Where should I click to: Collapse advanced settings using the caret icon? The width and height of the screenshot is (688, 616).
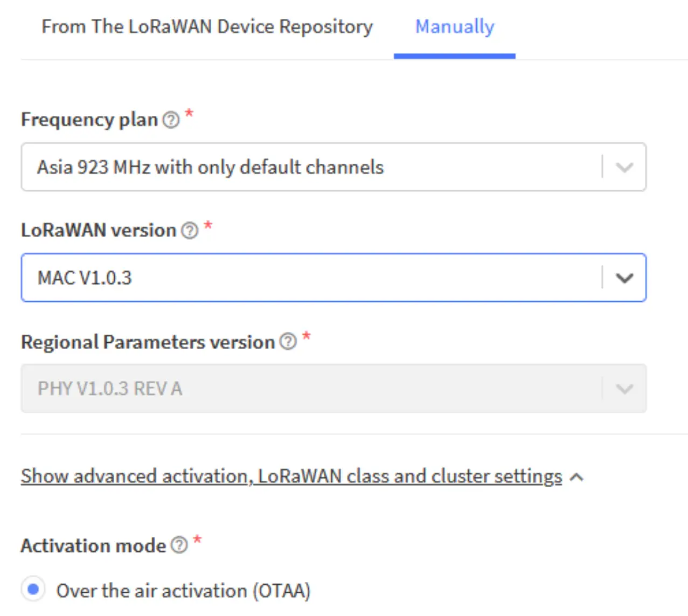coord(577,477)
